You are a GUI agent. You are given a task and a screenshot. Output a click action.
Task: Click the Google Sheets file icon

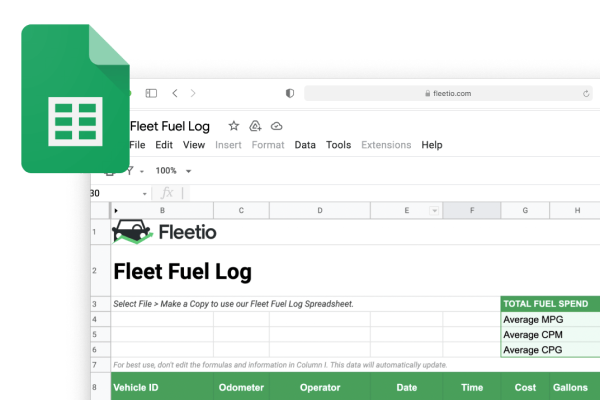[75, 98]
